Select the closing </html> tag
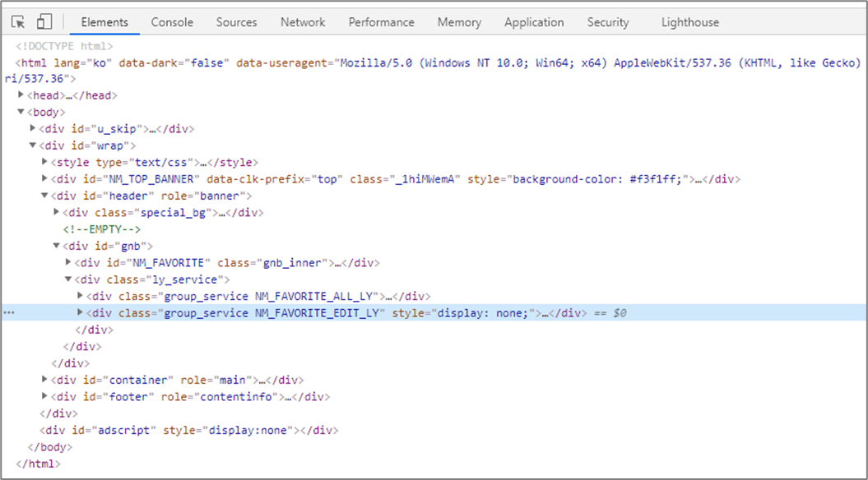 point(38,464)
